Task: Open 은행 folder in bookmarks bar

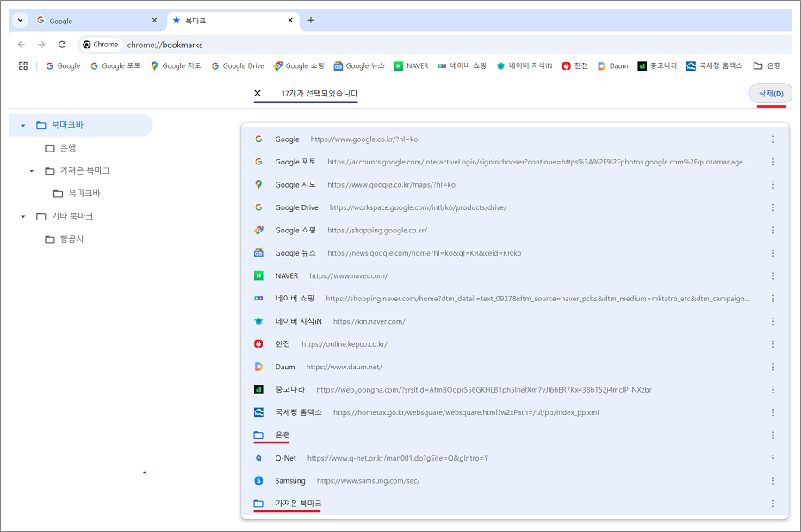Action: (x=767, y=66)
